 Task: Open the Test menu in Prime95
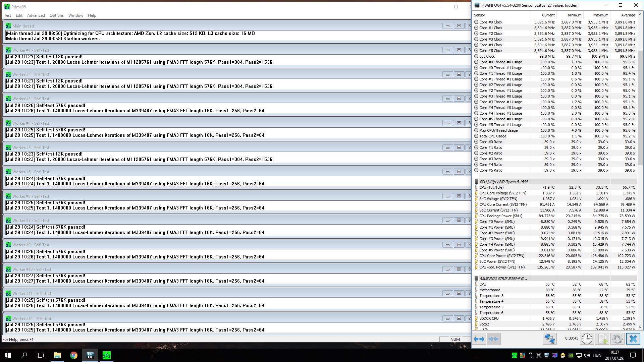tap(7, 15)
